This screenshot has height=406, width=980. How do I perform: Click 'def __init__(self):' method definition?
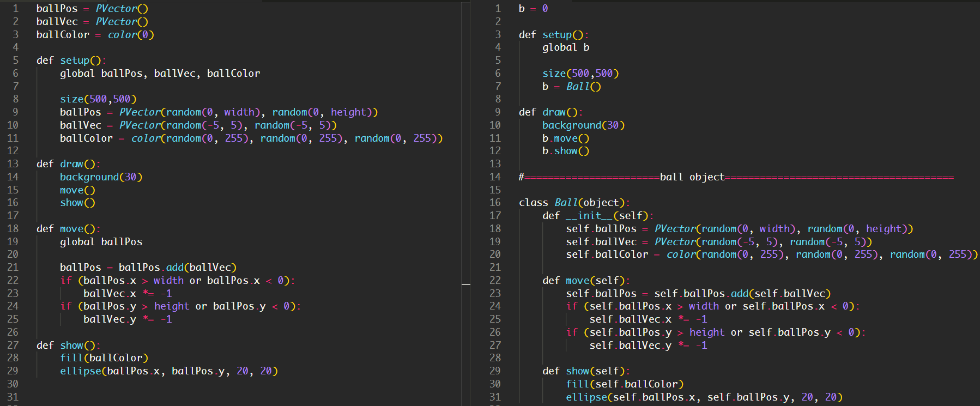[597, 216]
